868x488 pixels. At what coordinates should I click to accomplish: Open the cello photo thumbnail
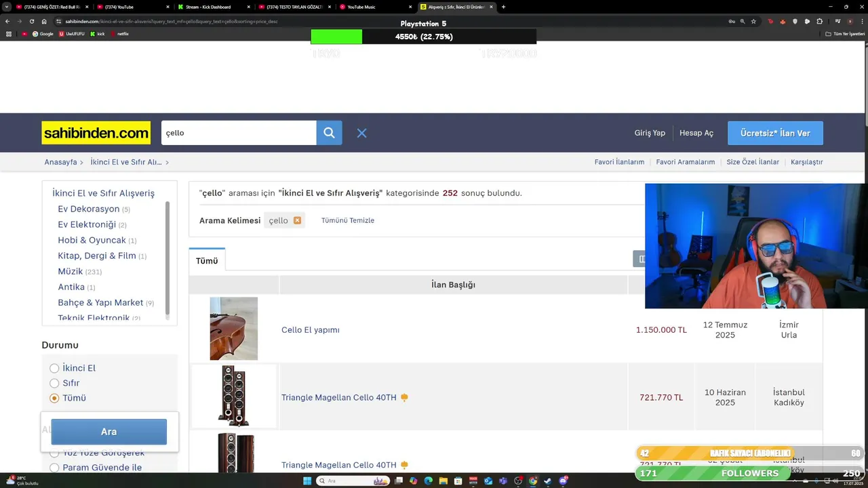(x=233, y=329)
